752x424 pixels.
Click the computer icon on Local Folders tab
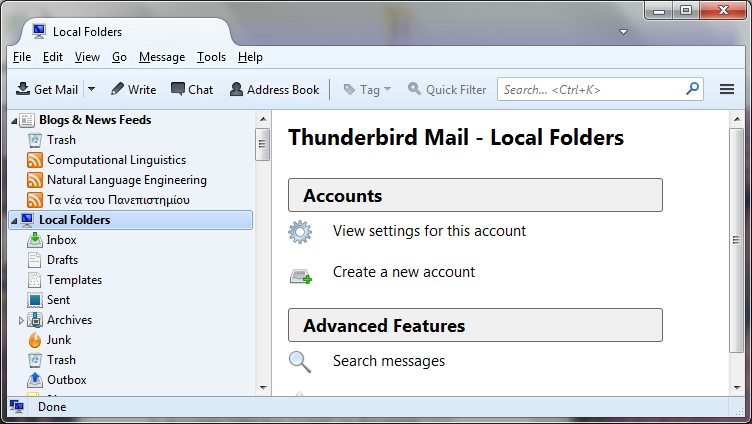(39, 31)
